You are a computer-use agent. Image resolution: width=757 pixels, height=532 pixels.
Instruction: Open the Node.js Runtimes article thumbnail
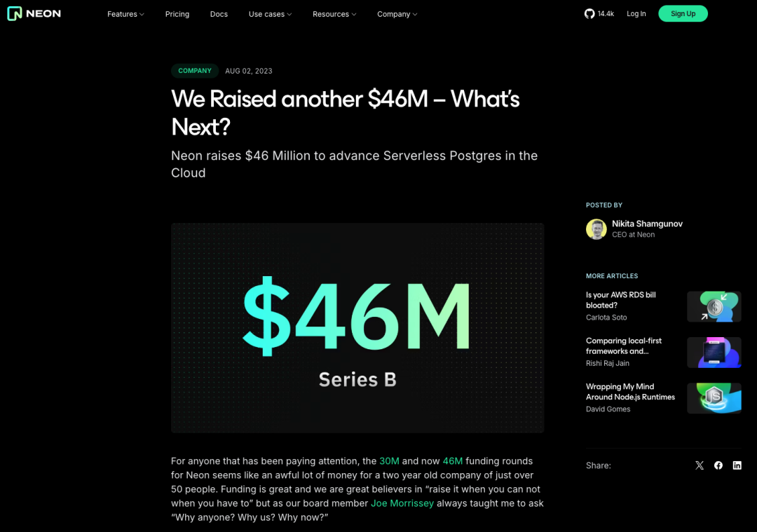click(714, 397)
